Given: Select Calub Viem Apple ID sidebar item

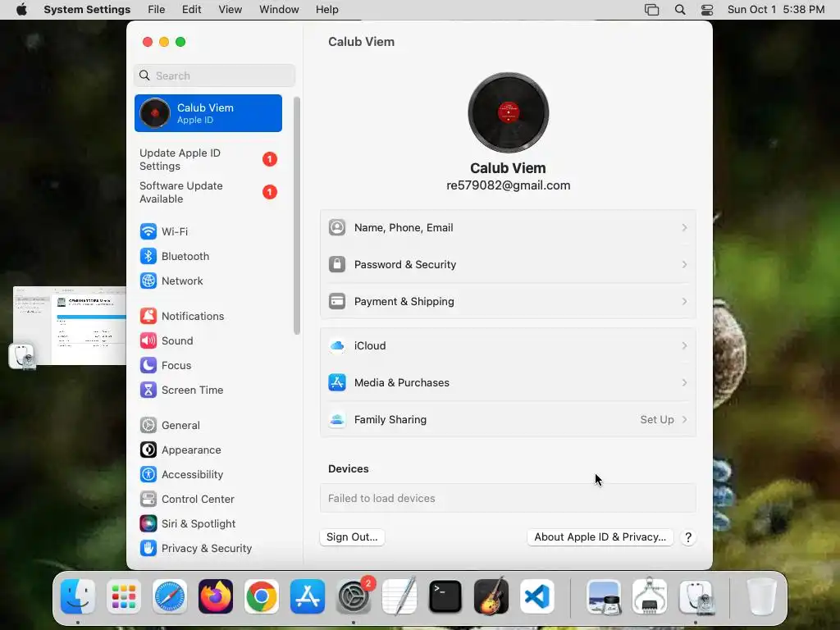Looking at the screenshot, I should [208, 113].
